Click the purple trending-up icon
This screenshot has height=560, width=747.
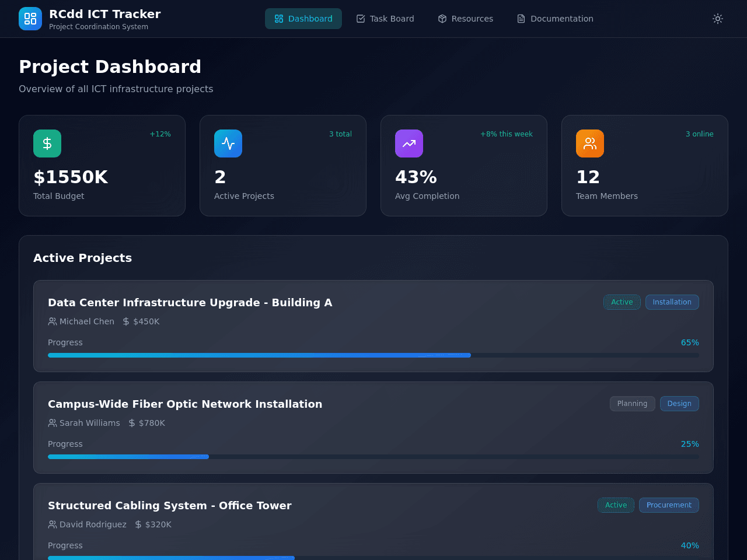click(409, 143)
